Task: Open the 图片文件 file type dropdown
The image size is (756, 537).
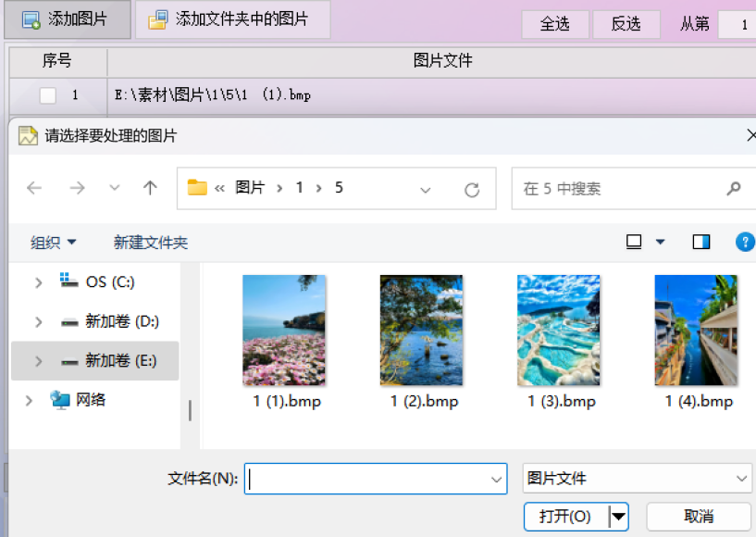Action: 637,479
